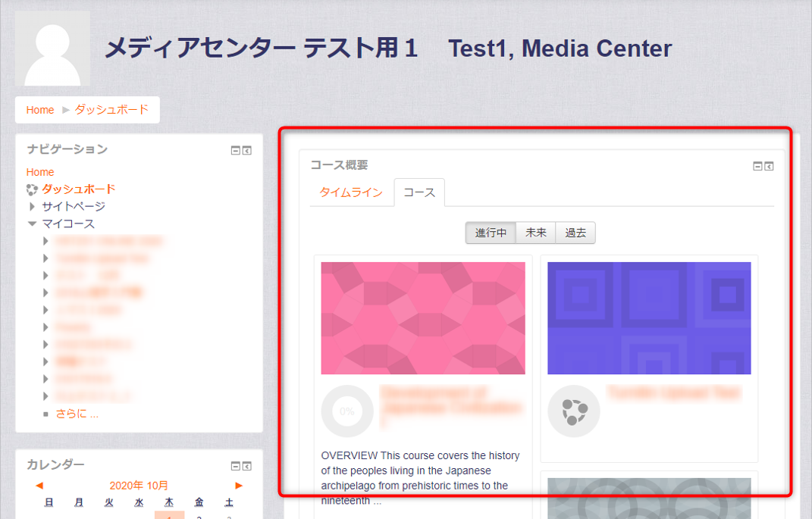Click the カレンダー block heading
This screenshot has width=812, height=519.
55,464
